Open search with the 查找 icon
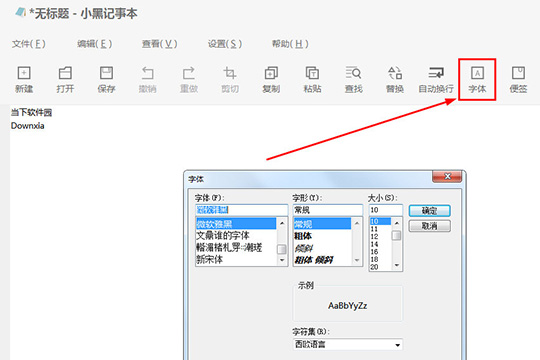Image resolution: width=540 pixels, height=360 pixels. tap(353, 79)
